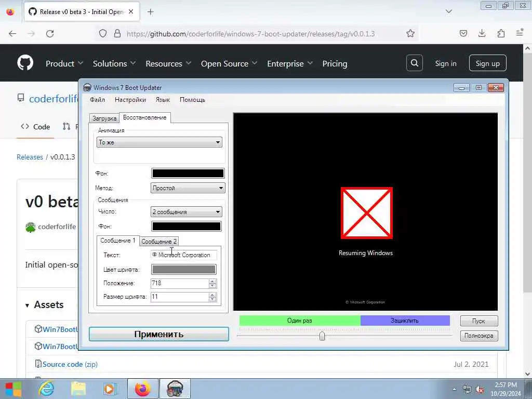Screen dimensions: 532x399
Task: Expand Product menu on GitHub
Action: click(x=64, y=63)
